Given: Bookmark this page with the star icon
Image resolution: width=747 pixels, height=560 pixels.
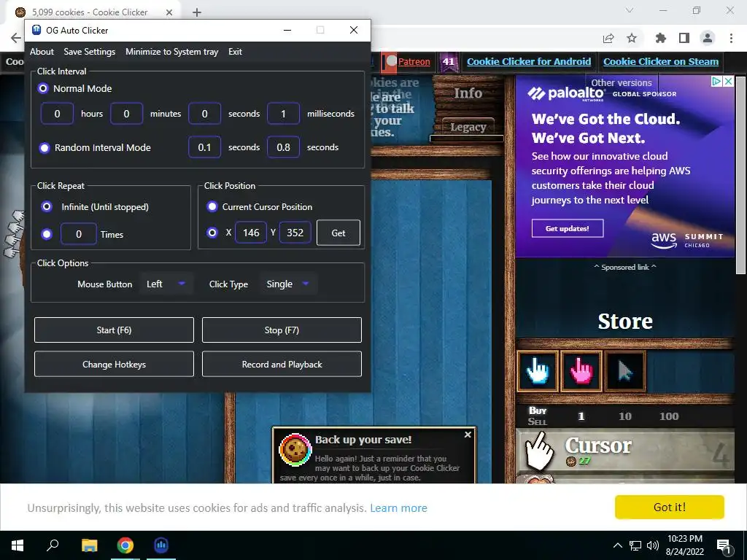Looking at the screenshot, I should 632,38.
